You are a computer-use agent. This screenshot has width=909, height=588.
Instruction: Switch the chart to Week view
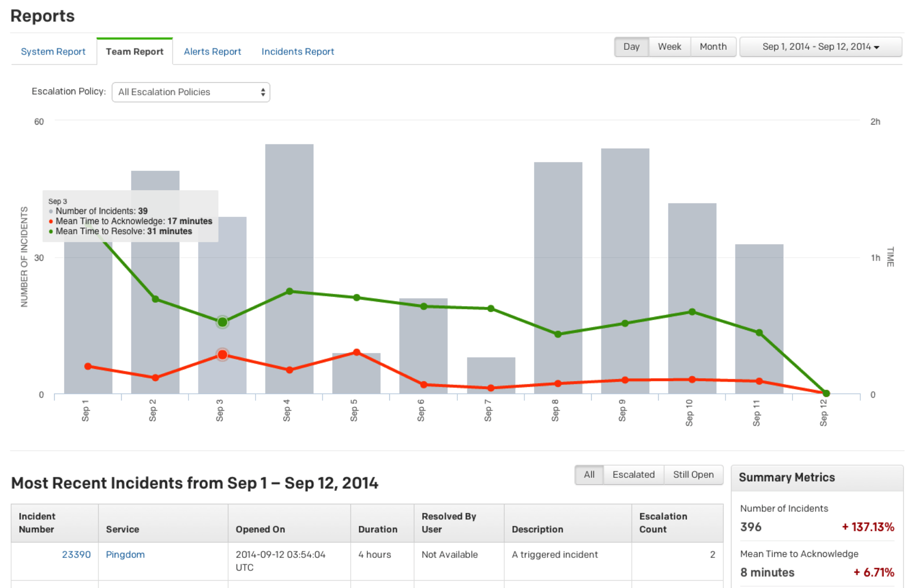[x=669, y=47]
